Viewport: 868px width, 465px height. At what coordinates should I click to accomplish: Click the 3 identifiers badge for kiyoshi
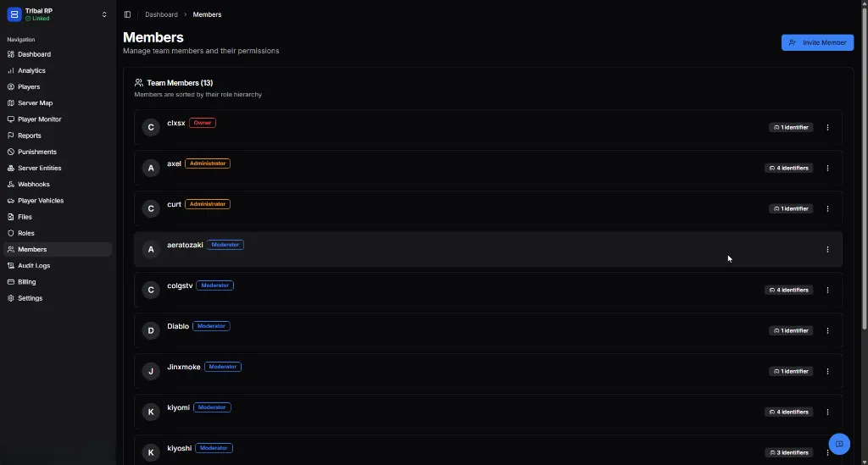tap(788, 452)
